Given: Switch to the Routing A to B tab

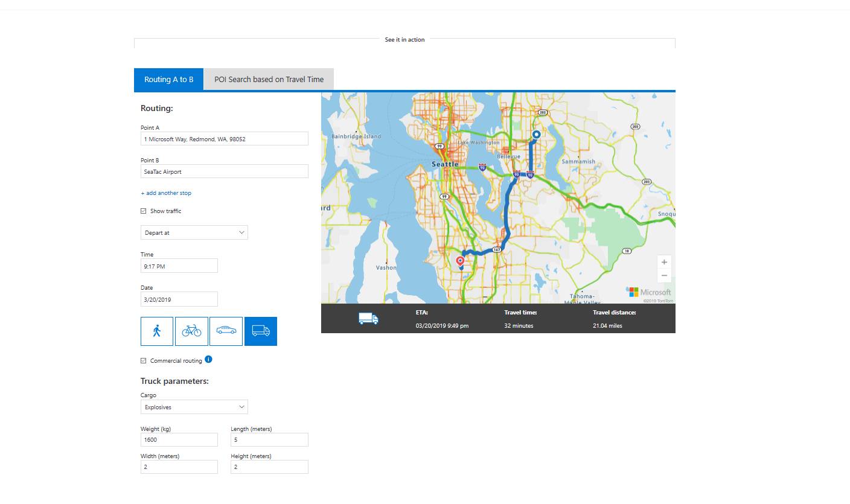Looking at the screenshot, I should tap(169, 79).
